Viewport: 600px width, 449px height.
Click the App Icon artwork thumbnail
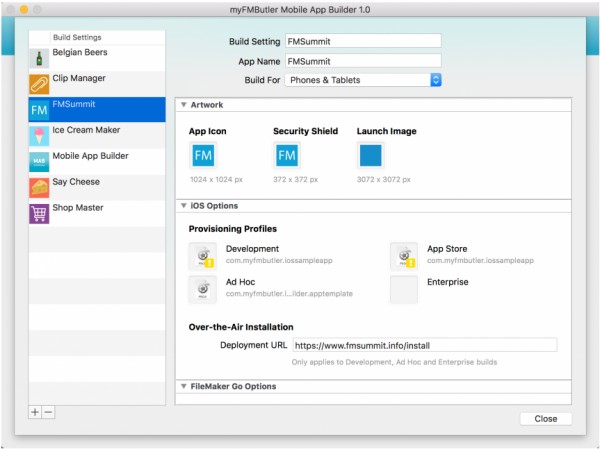203,155
